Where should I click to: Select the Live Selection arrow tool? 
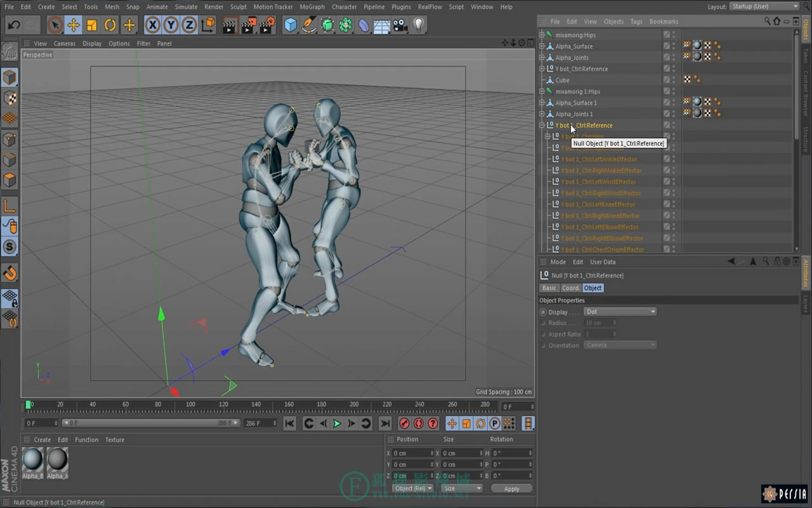[x=55, y=25]
